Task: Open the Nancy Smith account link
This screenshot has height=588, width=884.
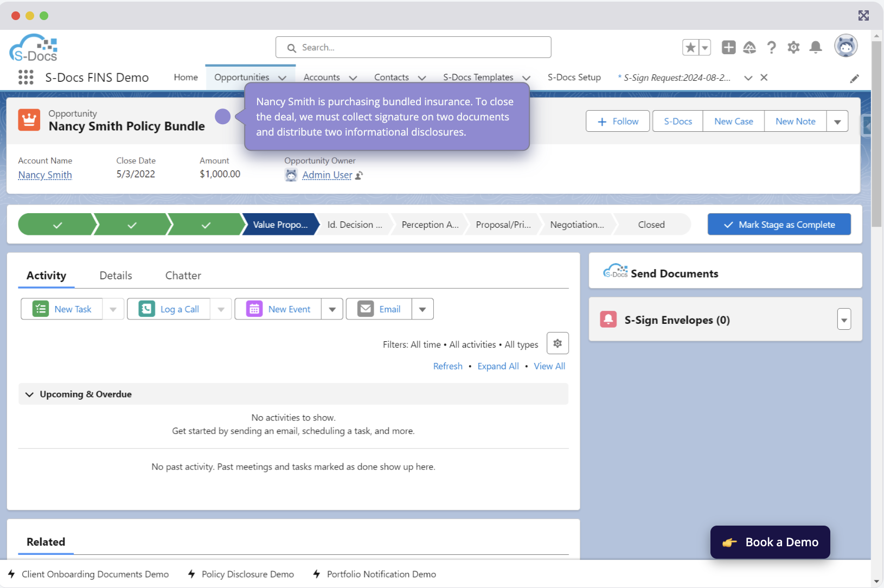Action: pos(45,175)
